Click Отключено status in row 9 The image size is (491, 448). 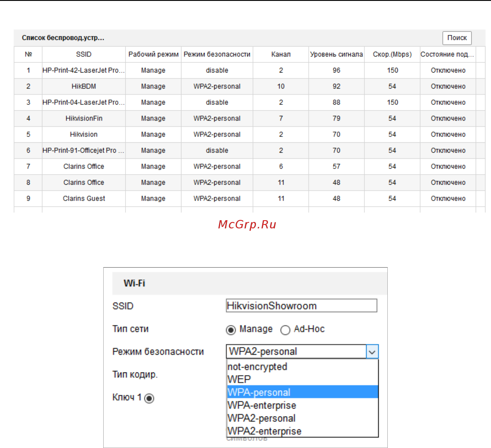(448, 198)
